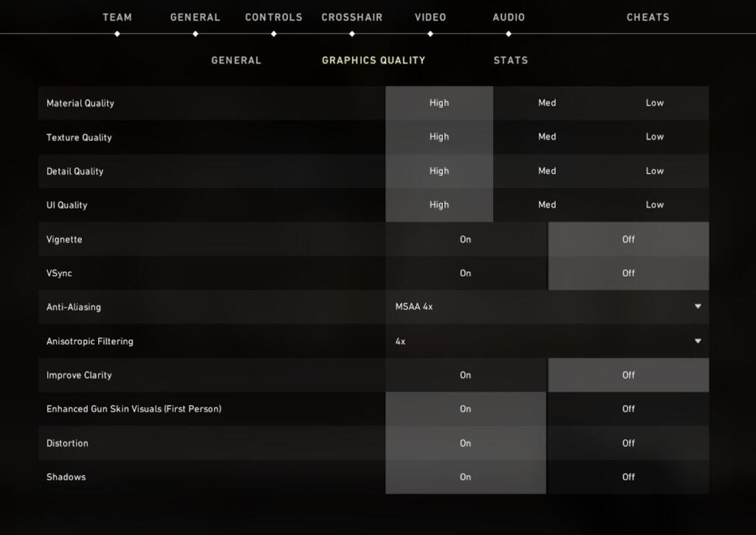Open the STATS sub-tab

coord(511,61)
